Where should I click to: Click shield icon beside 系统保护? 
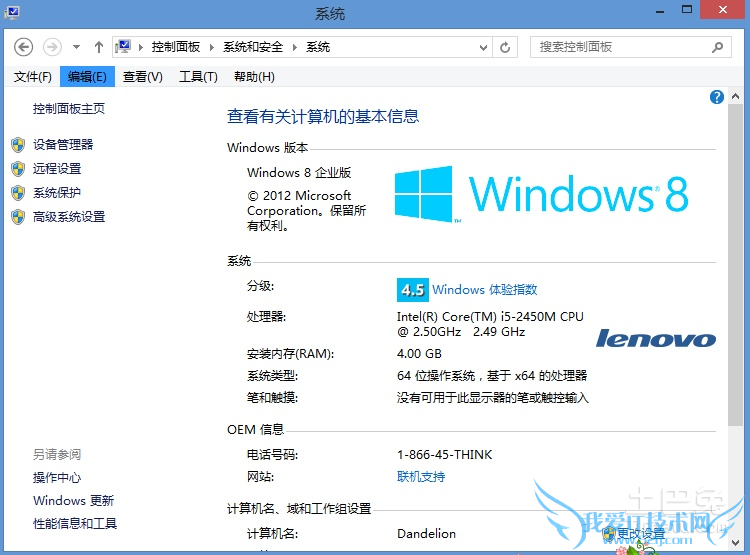click(18, 193)
